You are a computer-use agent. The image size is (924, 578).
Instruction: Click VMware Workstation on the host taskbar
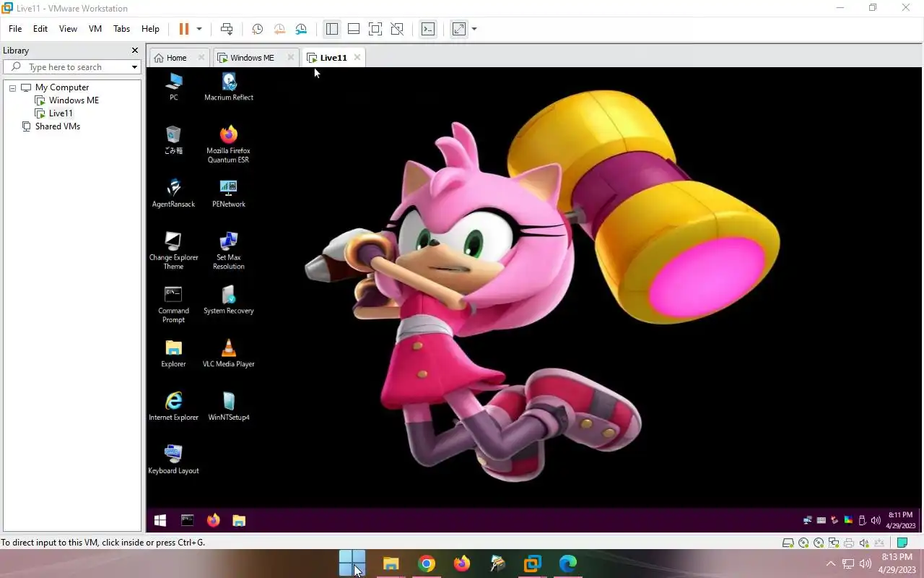point(533,564)
